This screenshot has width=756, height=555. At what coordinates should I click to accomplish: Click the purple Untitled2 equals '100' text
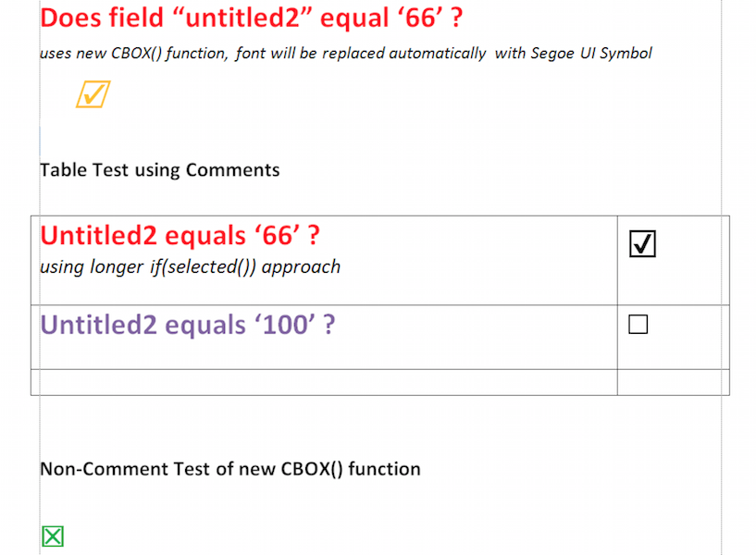[188, 325]
